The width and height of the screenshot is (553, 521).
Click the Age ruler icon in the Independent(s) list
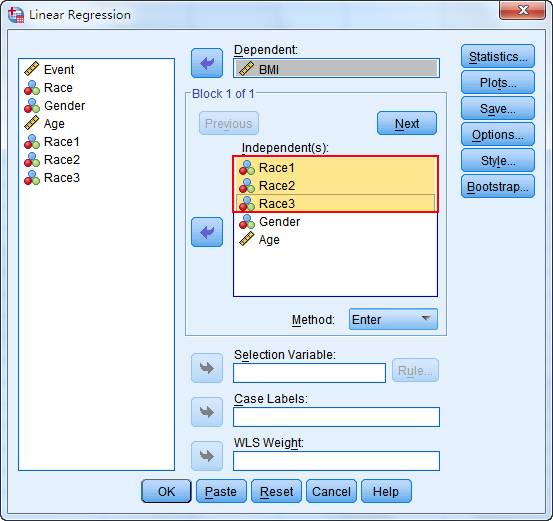[x=247, y=239]
